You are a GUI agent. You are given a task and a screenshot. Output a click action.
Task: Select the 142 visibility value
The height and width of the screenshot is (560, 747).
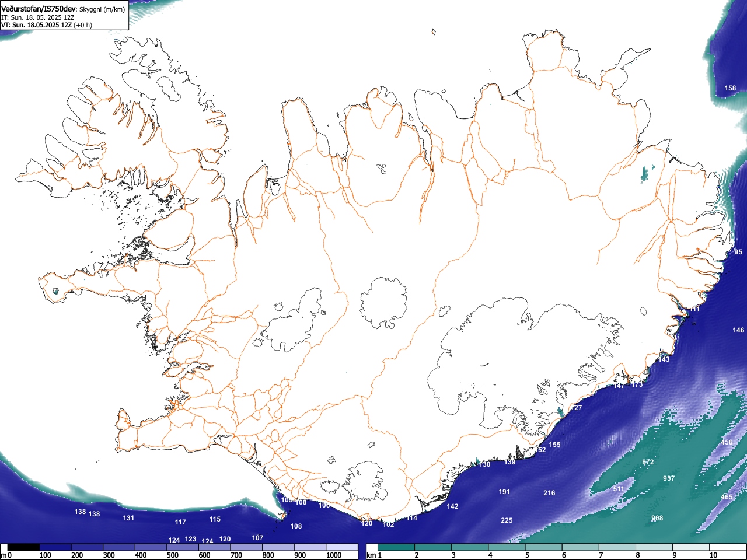(452, 506)
